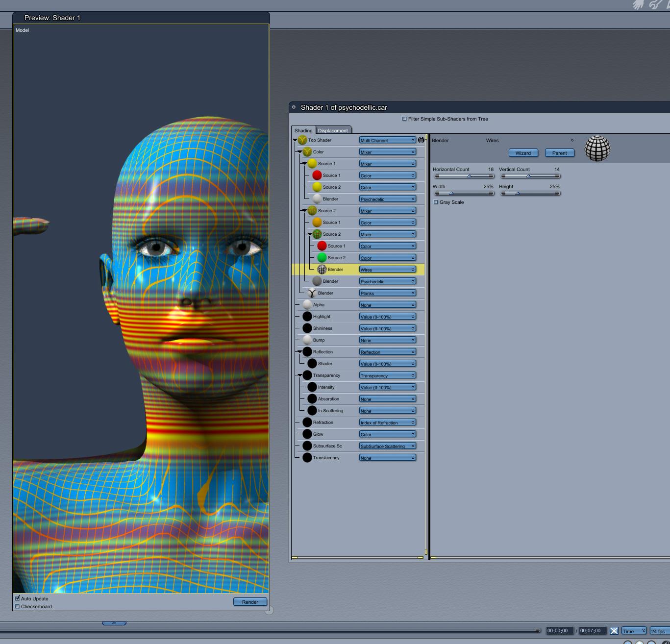
Task: Open the Planks shader type dropdown
Action: (388, 293)
